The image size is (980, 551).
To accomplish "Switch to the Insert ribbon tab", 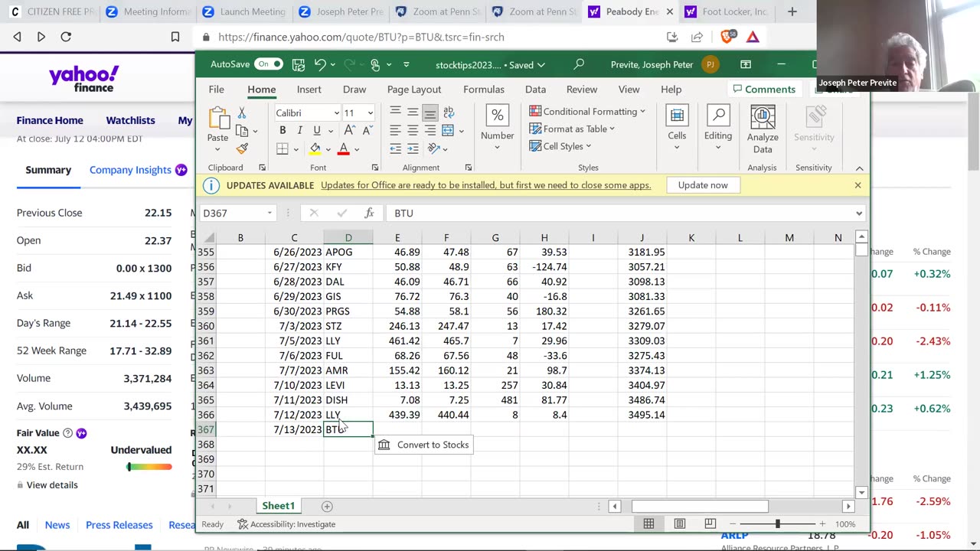I will [x=309, y=90].
